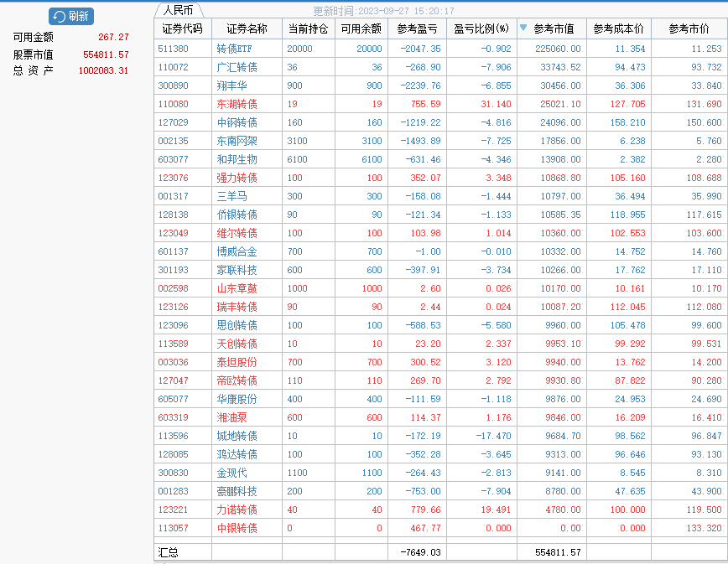
Task: Click the update time 2023-09-27 text
Action: point(383,11)
